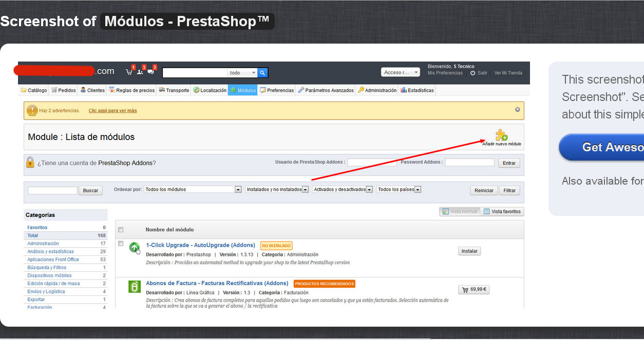This screenshot has height=340, width=644.
Task: Open the Instalados y no instalados dropdown
Action: click(x=277, y=190)
